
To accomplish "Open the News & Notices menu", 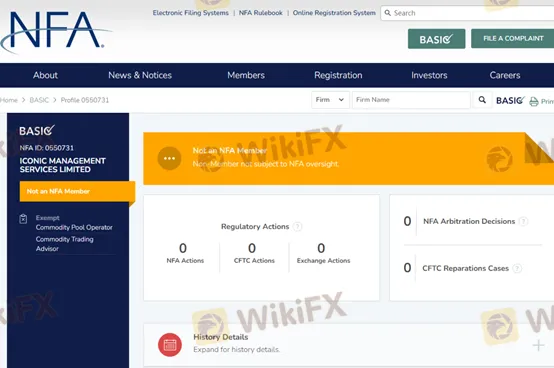I will tap(140, 75).
